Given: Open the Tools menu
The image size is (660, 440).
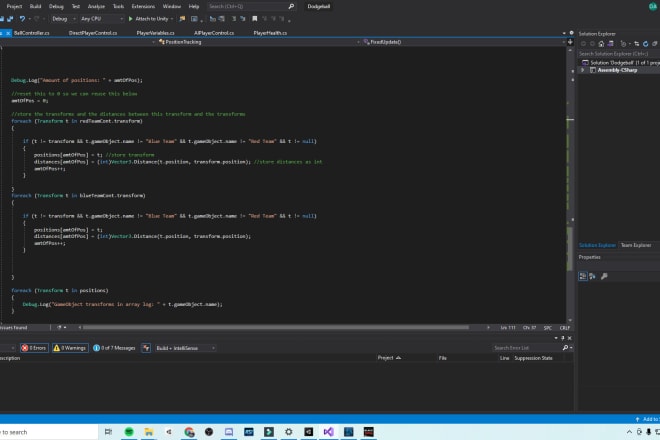Looking at the screenshot, I should point(118,6).
